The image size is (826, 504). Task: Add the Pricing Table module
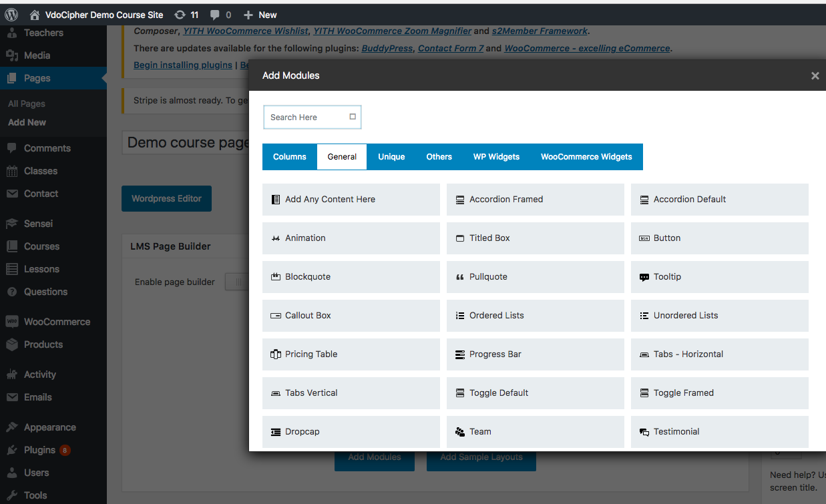pyautogui.click(x=351, y=354)
